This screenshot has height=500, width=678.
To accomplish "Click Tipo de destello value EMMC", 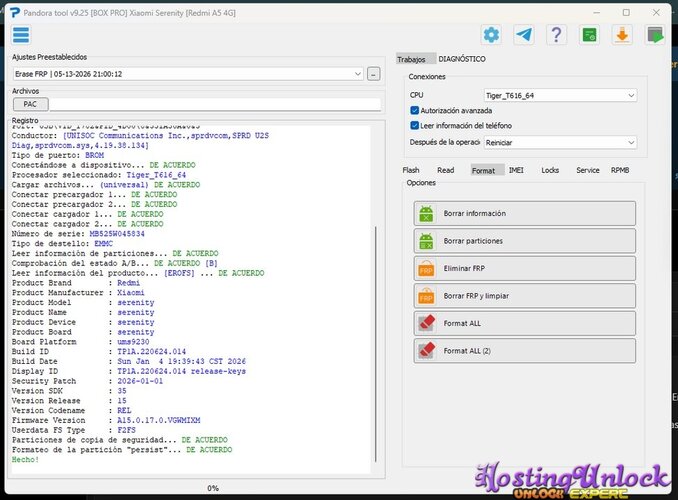I will click(x=103, y=243).
